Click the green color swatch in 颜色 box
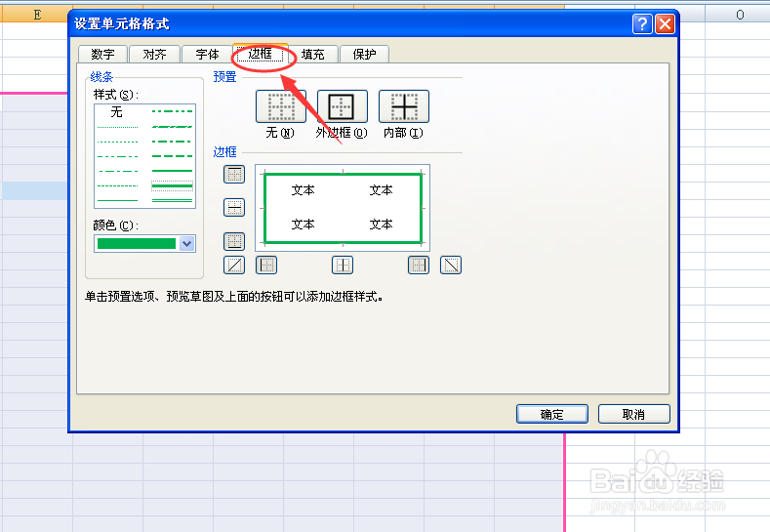The height and width of the screenshot is (532, 770). point(137,244)
